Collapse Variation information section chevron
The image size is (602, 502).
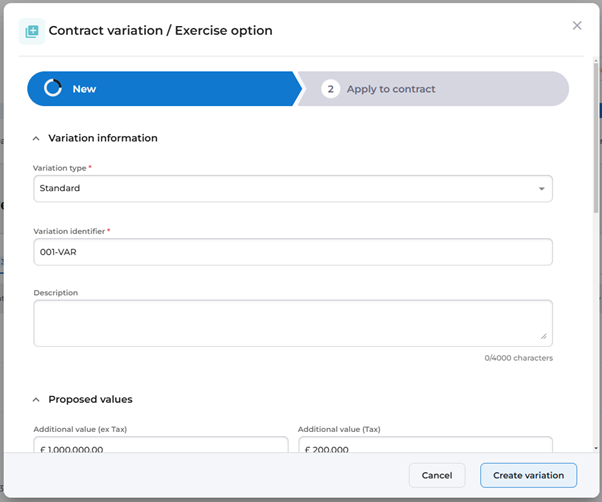pos(37,139)
